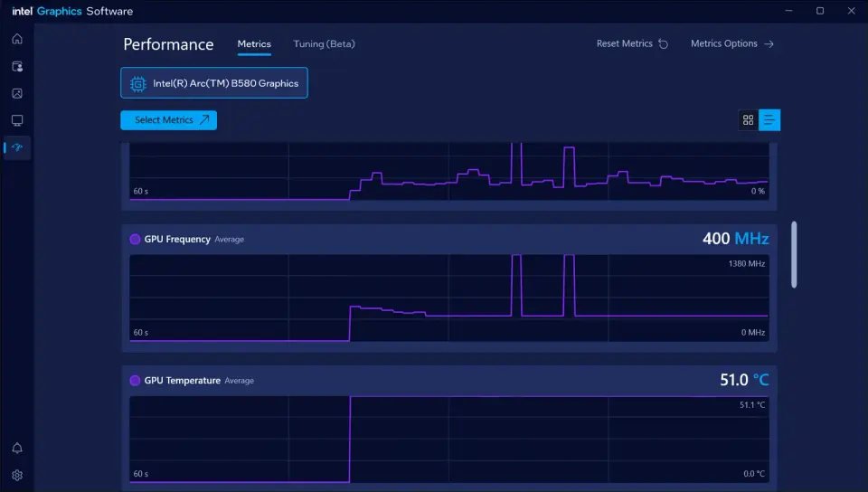Click the GPU chip icon on device card

137,83
